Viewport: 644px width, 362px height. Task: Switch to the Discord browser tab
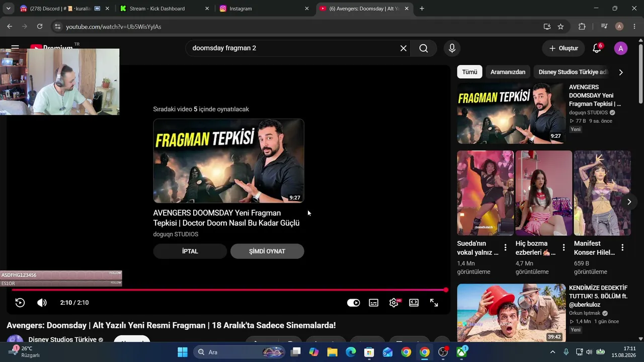click(64, 9)
